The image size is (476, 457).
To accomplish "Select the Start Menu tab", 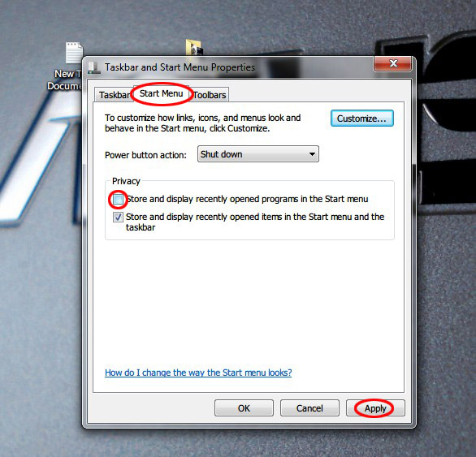I will pyautogui.click(x=161, y=93).
